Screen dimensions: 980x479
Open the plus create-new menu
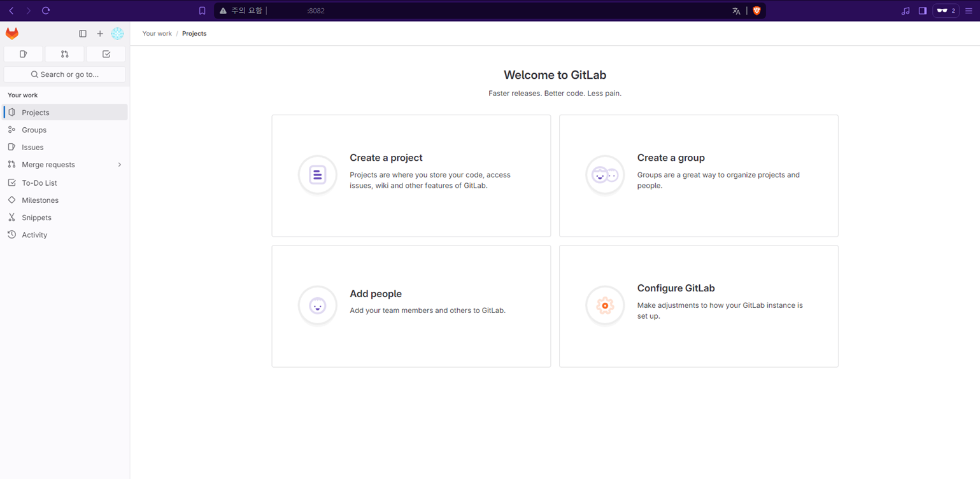coord(99,33)
